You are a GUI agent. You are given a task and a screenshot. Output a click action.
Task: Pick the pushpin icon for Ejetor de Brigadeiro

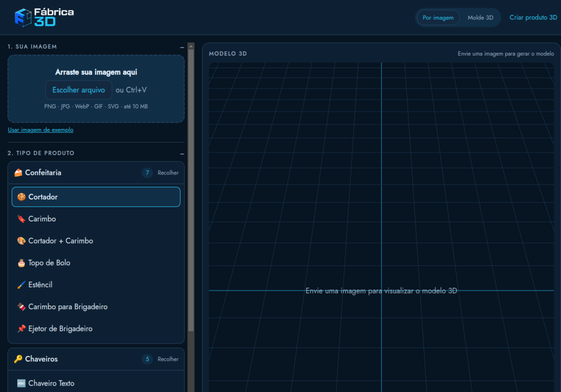coord(22,329)
